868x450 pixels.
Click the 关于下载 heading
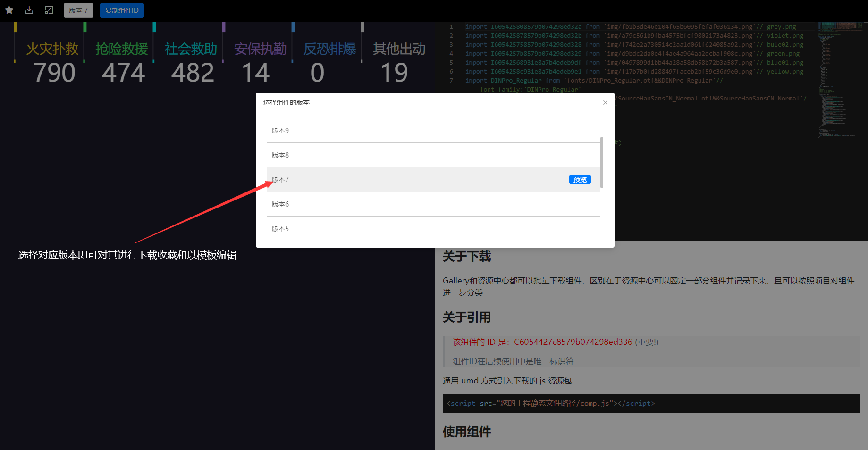click(467, 257)
